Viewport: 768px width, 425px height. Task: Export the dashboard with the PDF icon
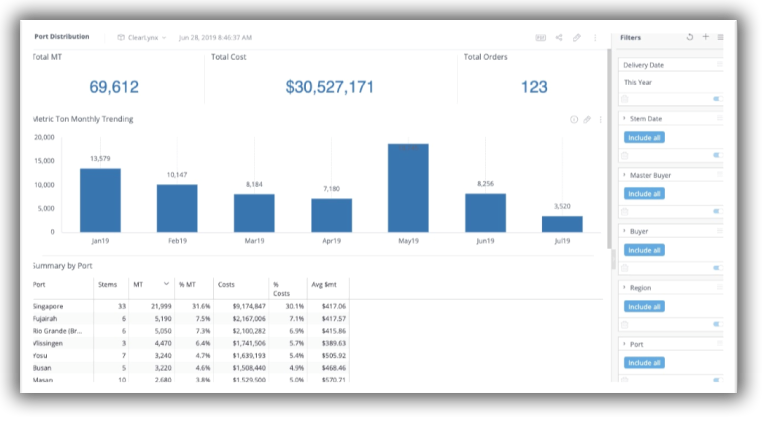pyautogui.click(x=540, y=38)
